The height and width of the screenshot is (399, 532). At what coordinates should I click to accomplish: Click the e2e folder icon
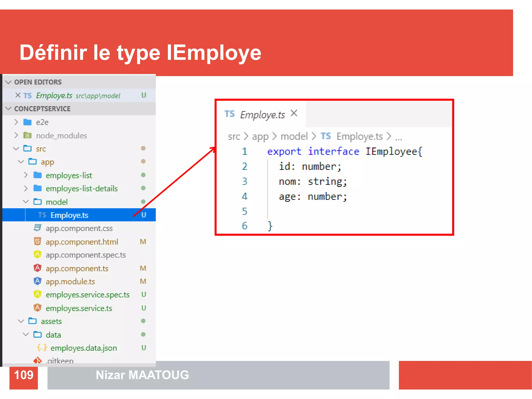[28, 122]
